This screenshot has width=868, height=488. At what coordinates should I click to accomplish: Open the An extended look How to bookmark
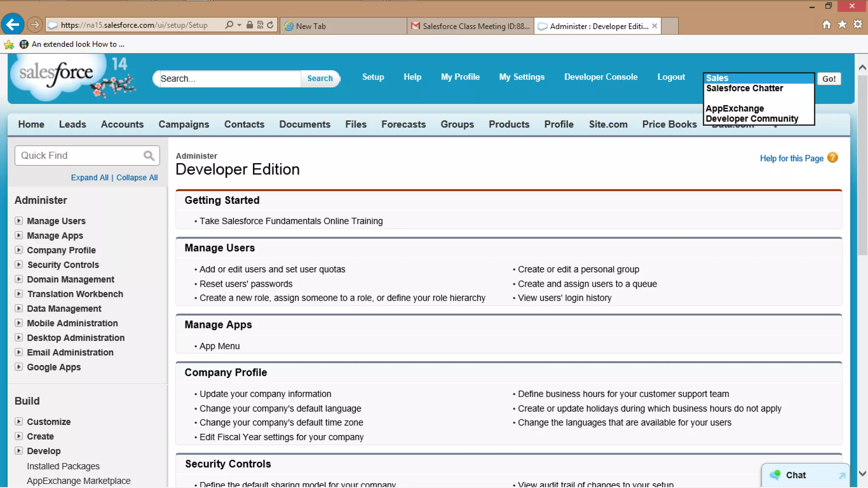click(72, 44)
